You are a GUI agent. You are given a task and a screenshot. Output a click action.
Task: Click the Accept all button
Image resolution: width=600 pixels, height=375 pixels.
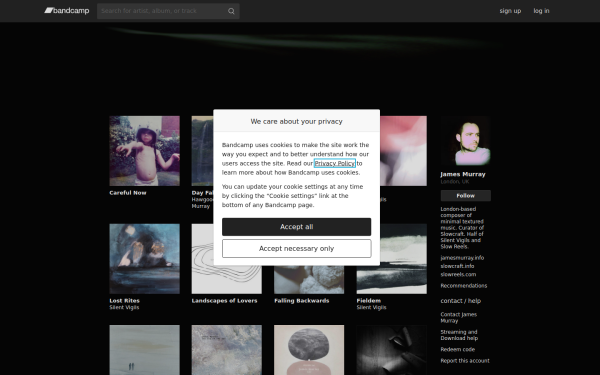[297, 227]
